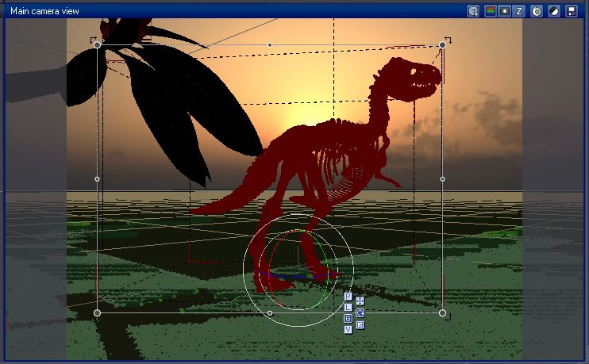Viewport: 589px width, 364px height.
Task: Activate the resize gizmo square icon
Action: tap(360, 325)
